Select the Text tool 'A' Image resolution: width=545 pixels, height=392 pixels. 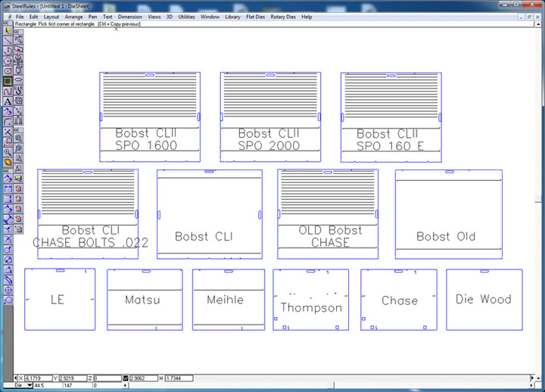click(8, 101)
